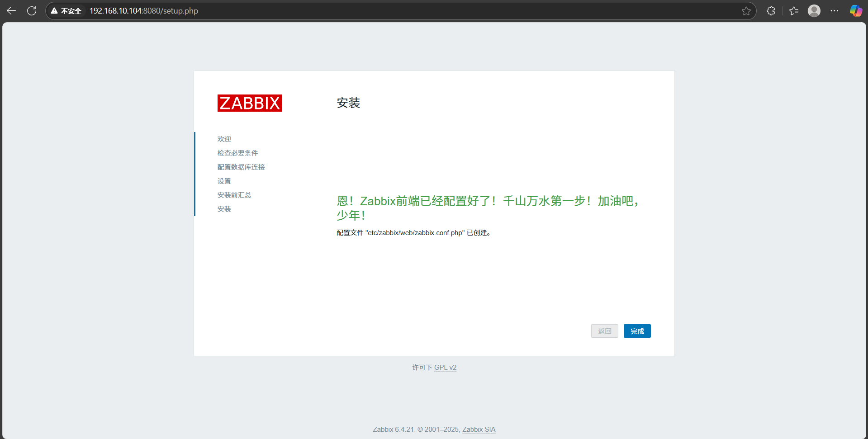The width and height of the screenshot is (868, 439).
Task: Open browser extensions puzzle icon
Action: (x=771, y=11)
